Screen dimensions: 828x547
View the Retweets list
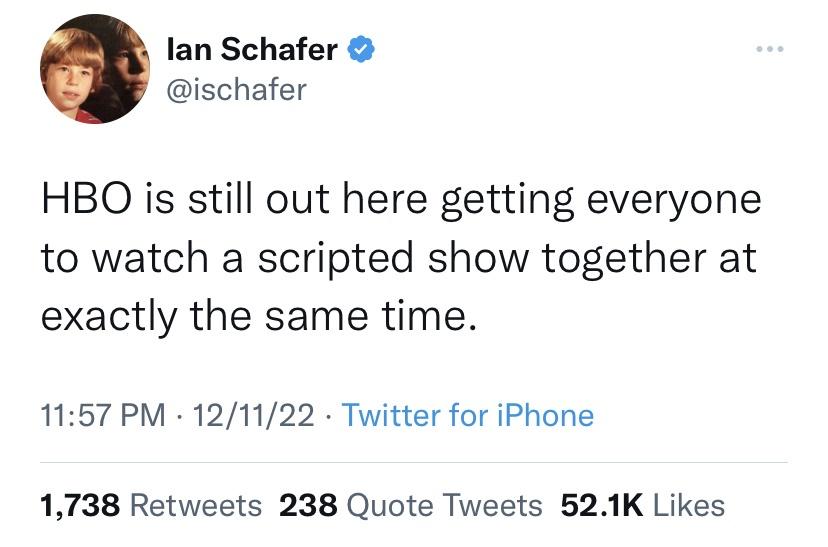[x=196, y=505]
